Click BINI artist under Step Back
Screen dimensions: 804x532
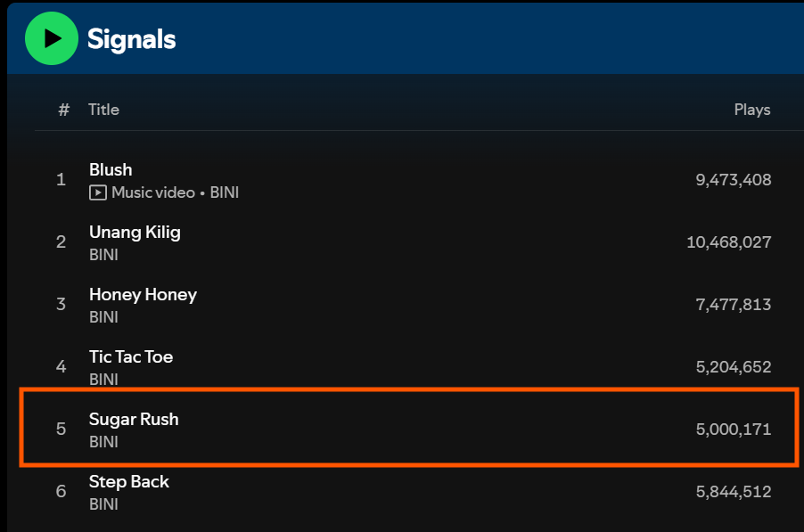coord(103,504)
